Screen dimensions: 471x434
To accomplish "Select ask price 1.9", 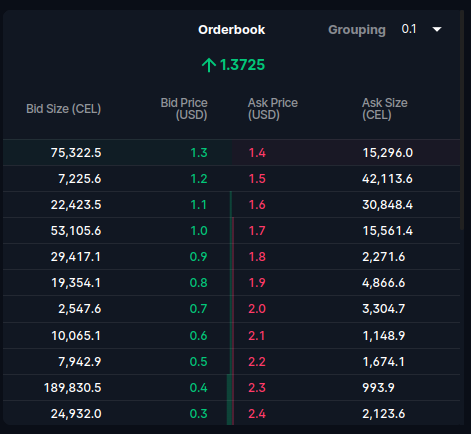I will (x=257, y=283).
